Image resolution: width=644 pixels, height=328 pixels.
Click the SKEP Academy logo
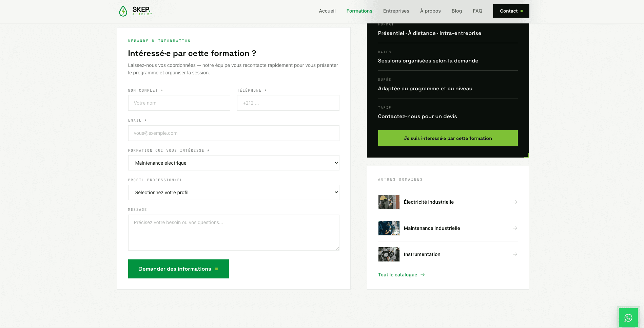point(136,11)
